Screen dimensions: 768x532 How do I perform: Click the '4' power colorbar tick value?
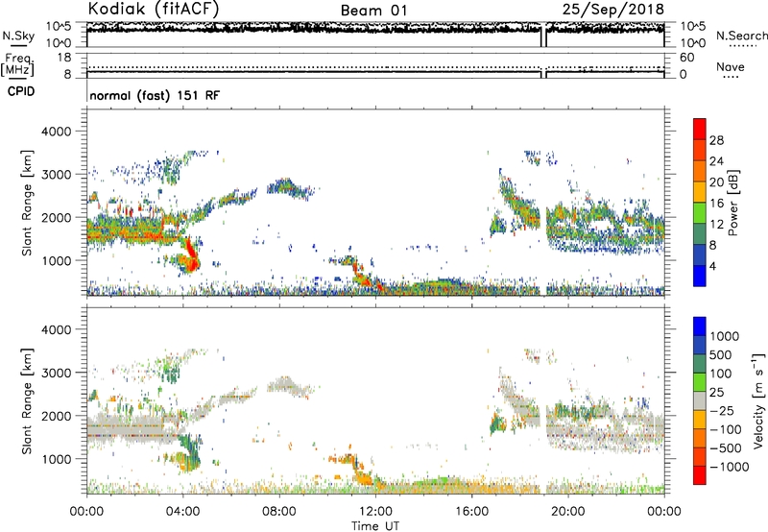click(712, 266)
